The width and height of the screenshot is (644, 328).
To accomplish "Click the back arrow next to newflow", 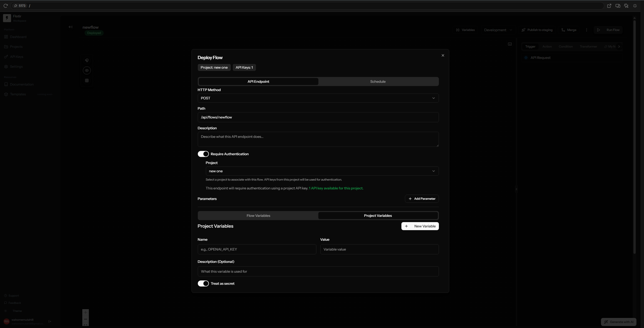I will coord(70,27).
